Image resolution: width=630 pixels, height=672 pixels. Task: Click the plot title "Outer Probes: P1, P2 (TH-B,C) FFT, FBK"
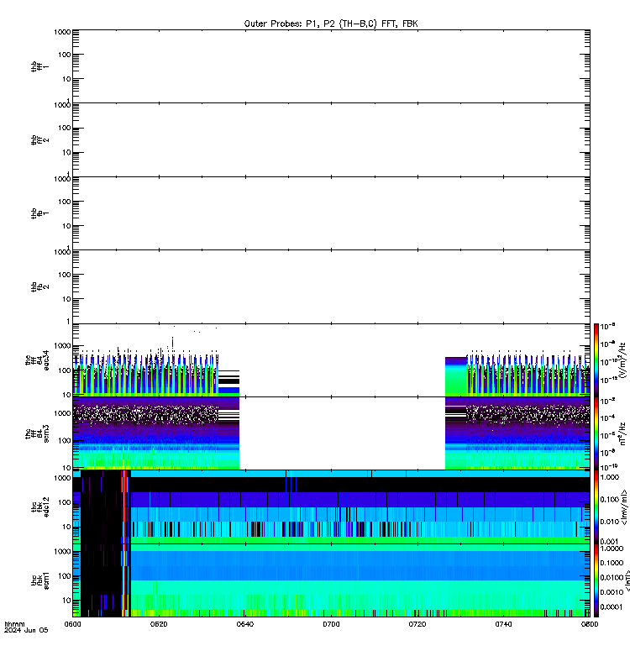[x=331, y=24]
